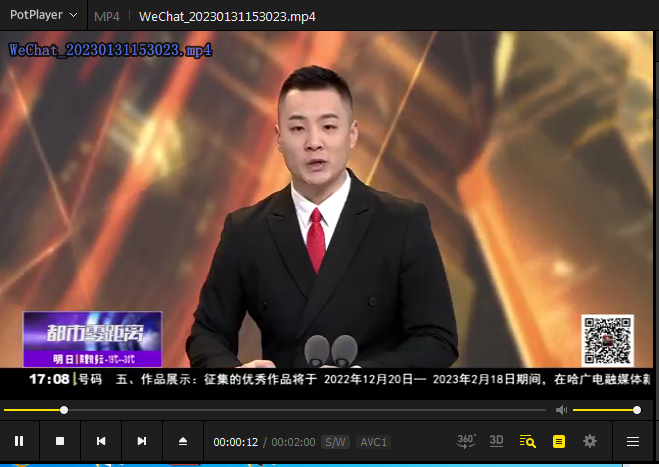This screenshot has height=467, width=659.
Task: Click the AVC1 codec indicator
Action: click(374, 442)
